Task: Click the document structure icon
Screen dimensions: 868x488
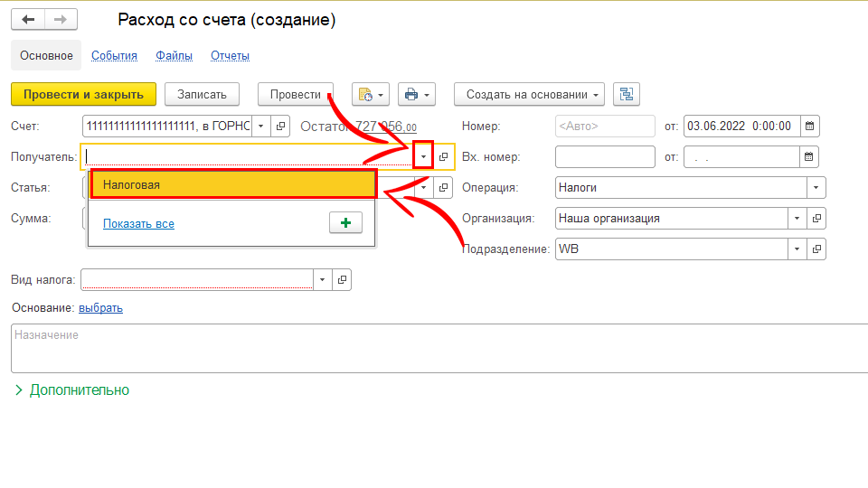Action: 626,95
